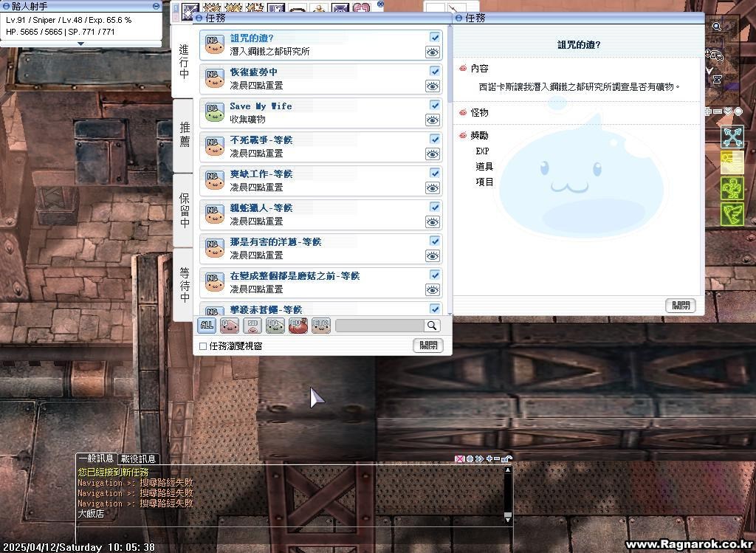Show other quests with the ETC filter icon
This screenshot has height=553, width=756.
[x=321, y=326]
